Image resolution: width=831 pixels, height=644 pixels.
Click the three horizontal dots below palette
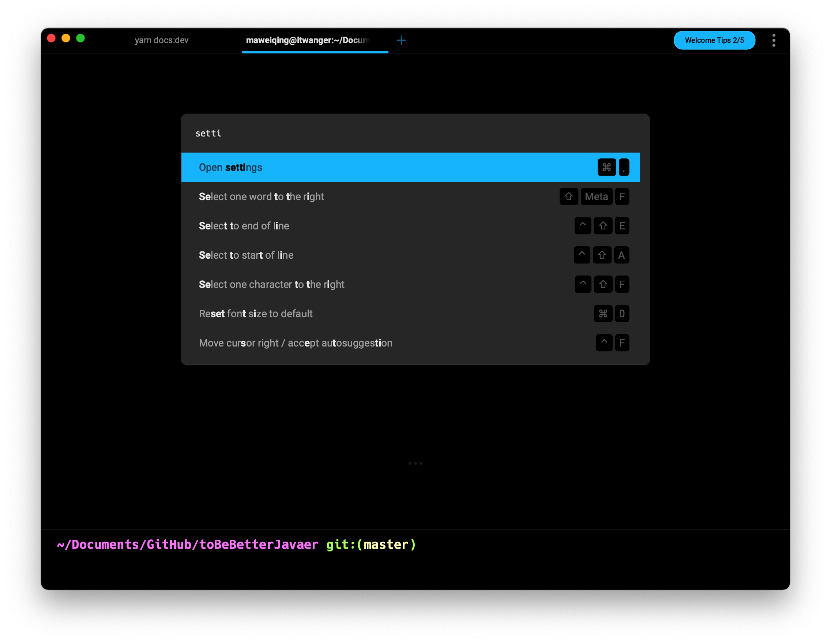(x=415, y=463)
